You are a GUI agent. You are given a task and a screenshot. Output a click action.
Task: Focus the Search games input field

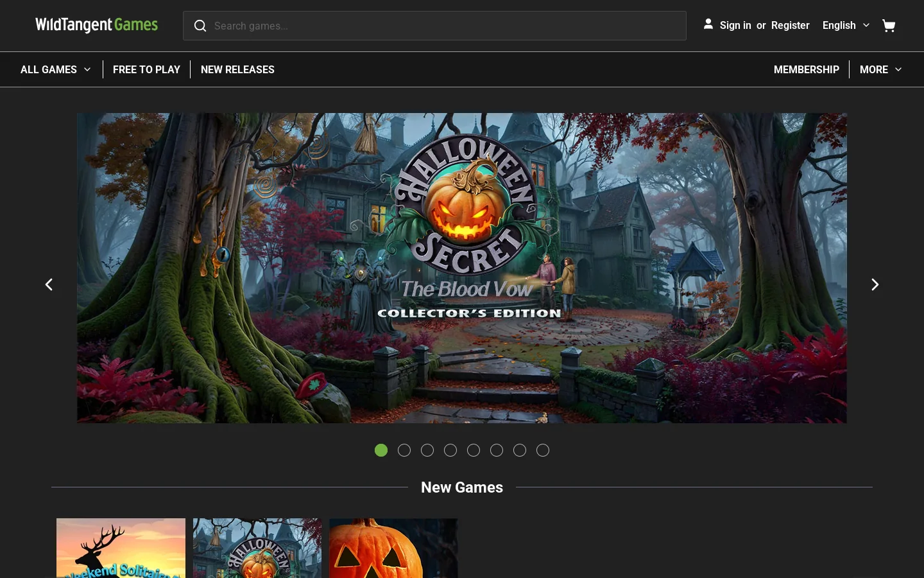click(434, 26)
